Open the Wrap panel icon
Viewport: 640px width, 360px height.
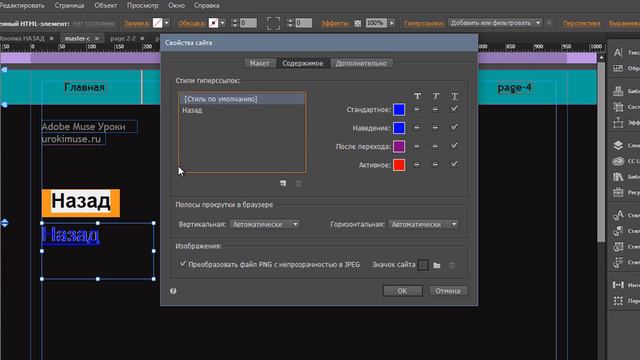pyautogui.click(x=618, y=68)
